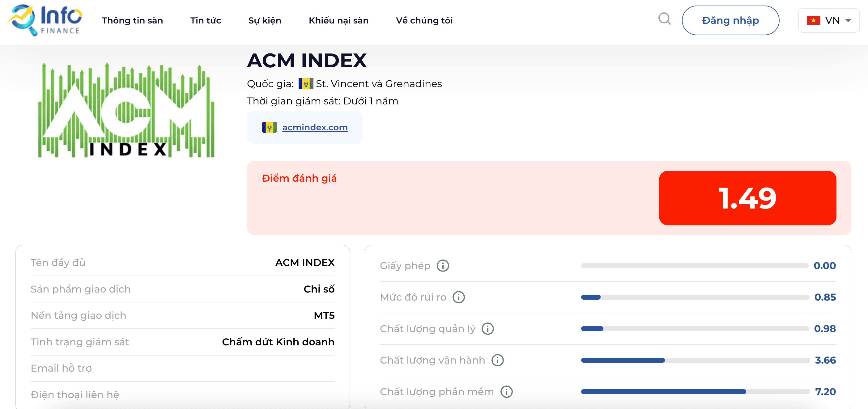
Task: Click the Email hỗ trợ row label
Action: [x=61, y=368]
